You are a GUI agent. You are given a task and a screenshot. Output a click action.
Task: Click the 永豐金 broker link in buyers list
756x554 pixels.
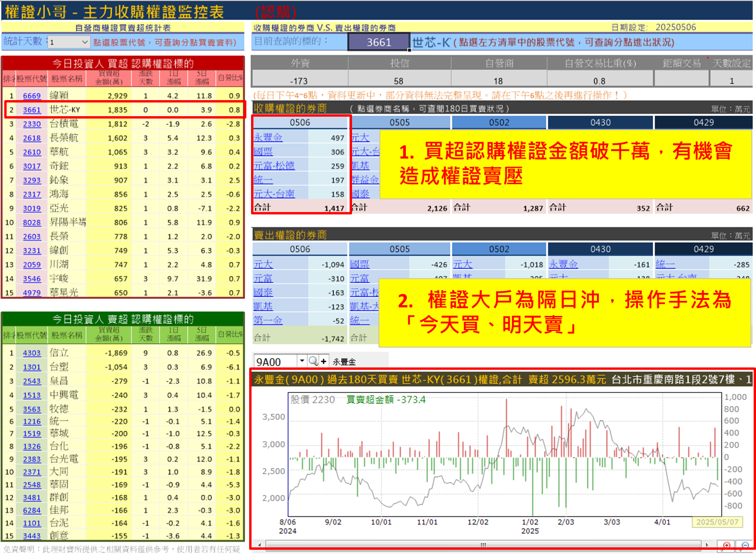(268, 137)
